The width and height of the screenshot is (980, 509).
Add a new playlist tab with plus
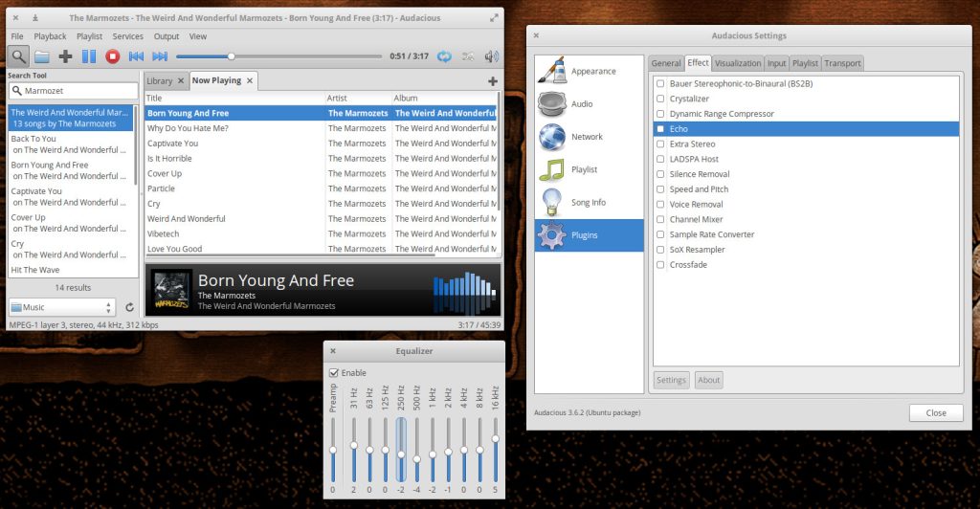[493, 81]
